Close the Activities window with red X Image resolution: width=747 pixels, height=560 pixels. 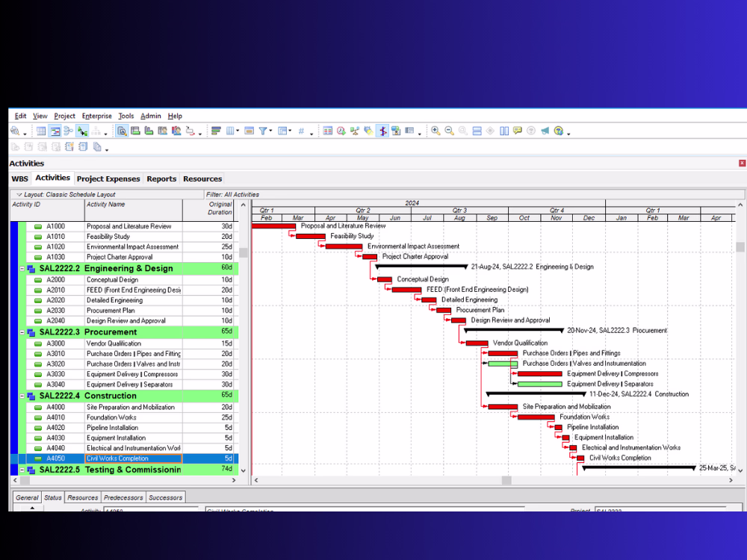click(742, 164)
